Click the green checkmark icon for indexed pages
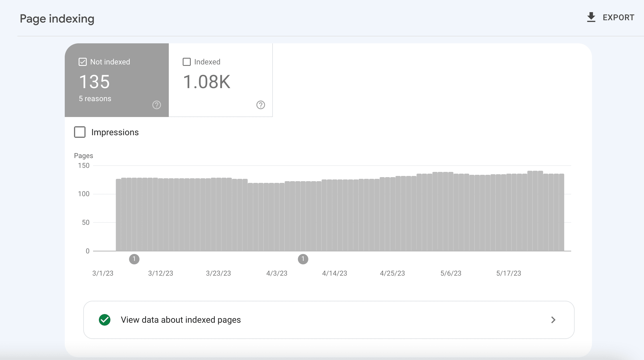 coord(105,320)
